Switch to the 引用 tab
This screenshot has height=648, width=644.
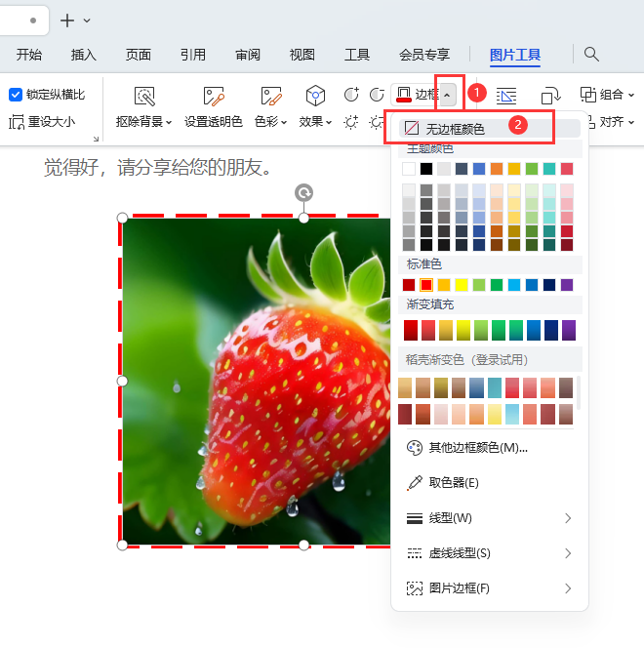(x=193, y=55)
